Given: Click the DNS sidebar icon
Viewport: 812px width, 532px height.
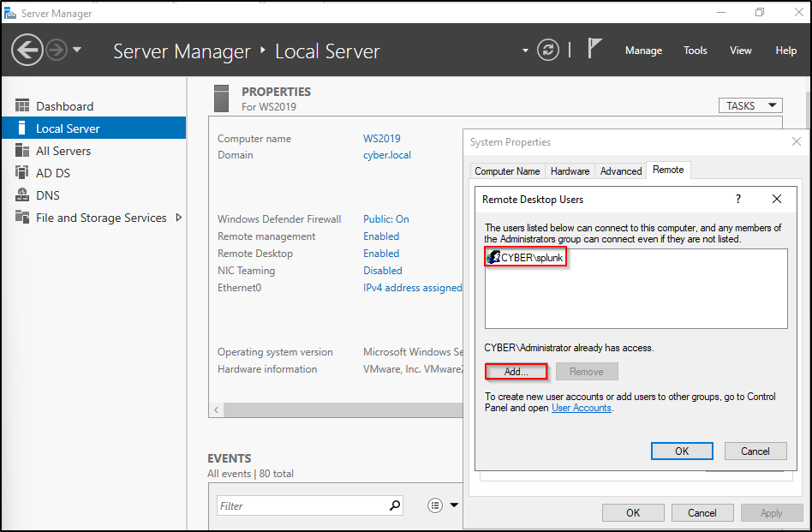Looking at the screenshot, I should pyautogui.click(x=22, y=194).
